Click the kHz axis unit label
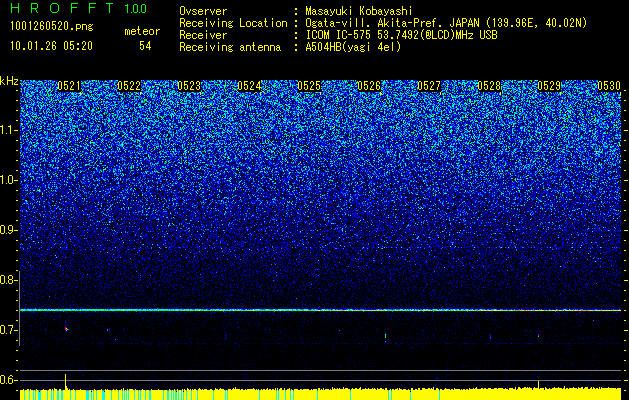Screen dimensions: 629x400 click(x=9, y=81)
